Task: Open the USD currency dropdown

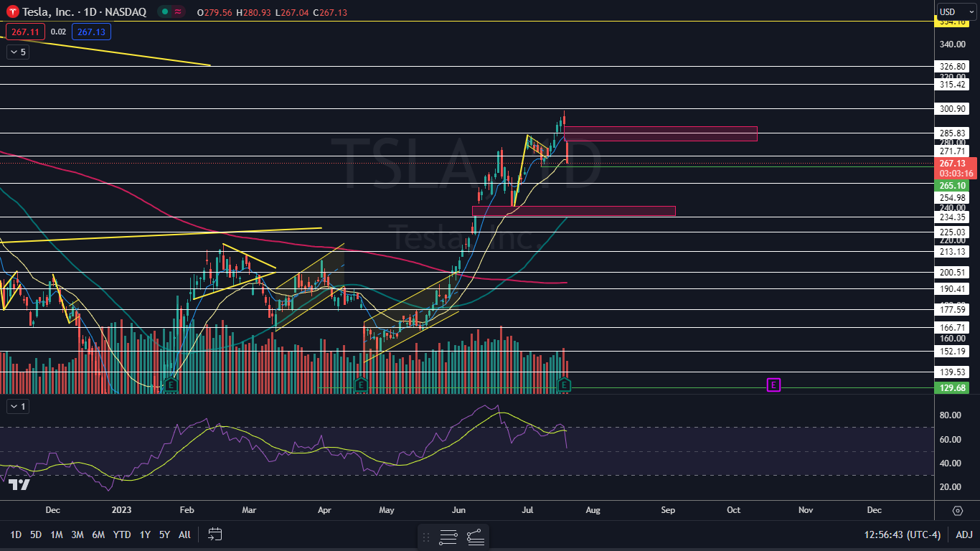Action: [957, 11]
